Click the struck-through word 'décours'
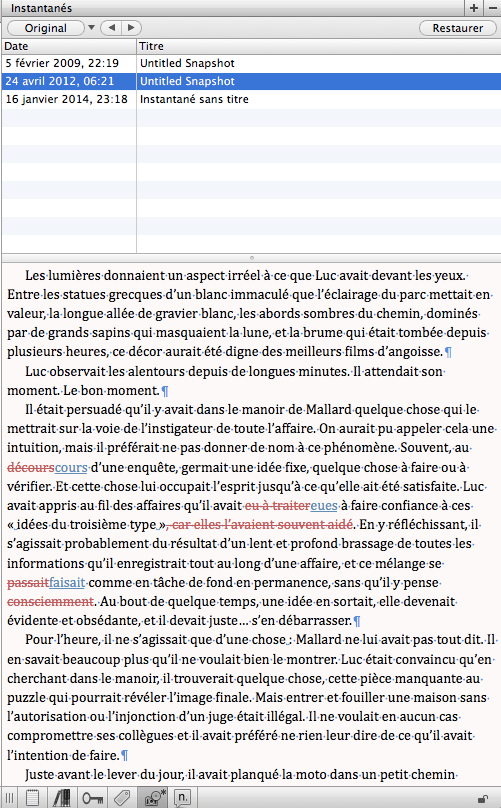The width and height of the screenshot is (501, 808). (x=31, y=467)
